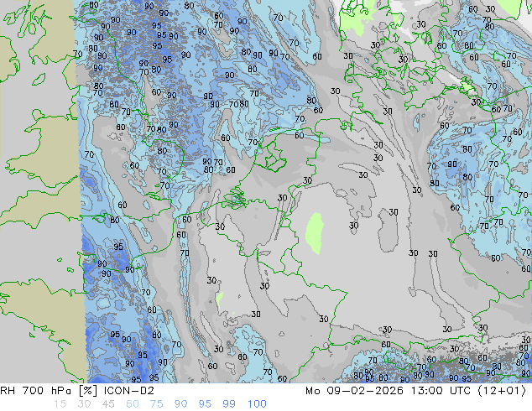This screenshot has width=532, height=411.
Task: Click the legend value 60 in the color scale
Action: click(133, 404)
